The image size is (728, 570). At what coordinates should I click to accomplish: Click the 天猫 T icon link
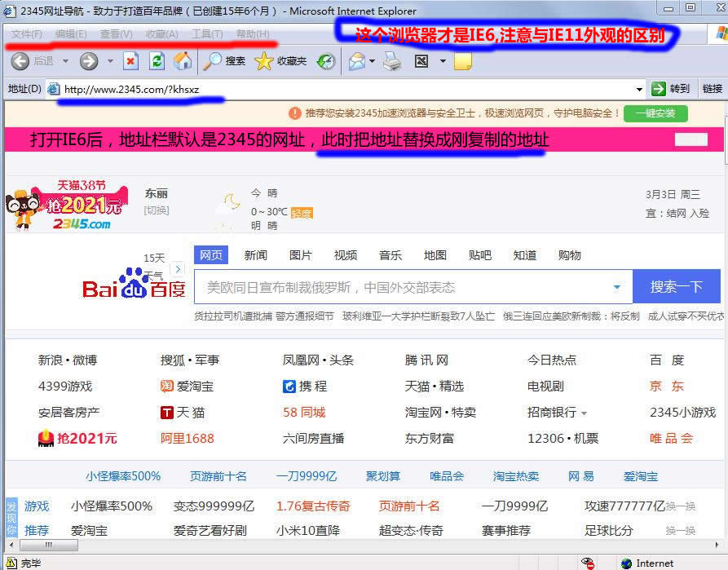tap(166, 412)
